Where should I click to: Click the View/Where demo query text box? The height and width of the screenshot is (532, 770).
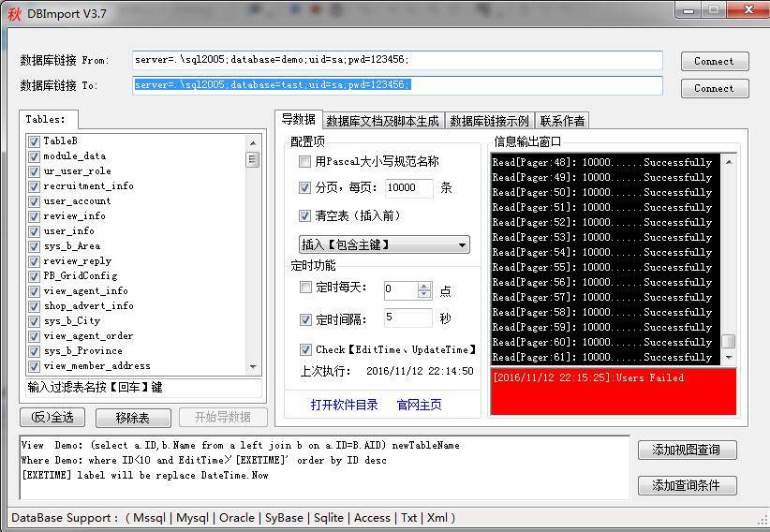coord(324,467)
